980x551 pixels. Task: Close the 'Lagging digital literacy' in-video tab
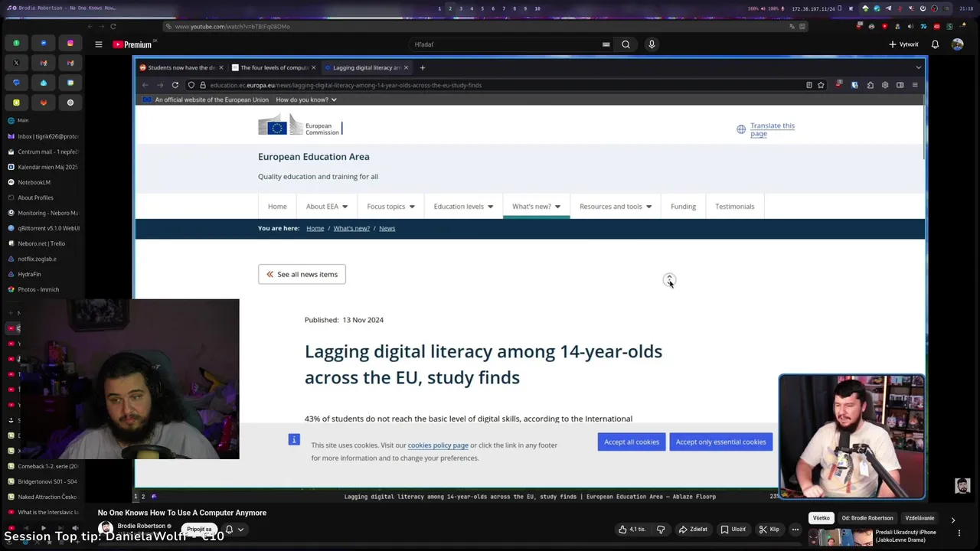pos(406,67)
